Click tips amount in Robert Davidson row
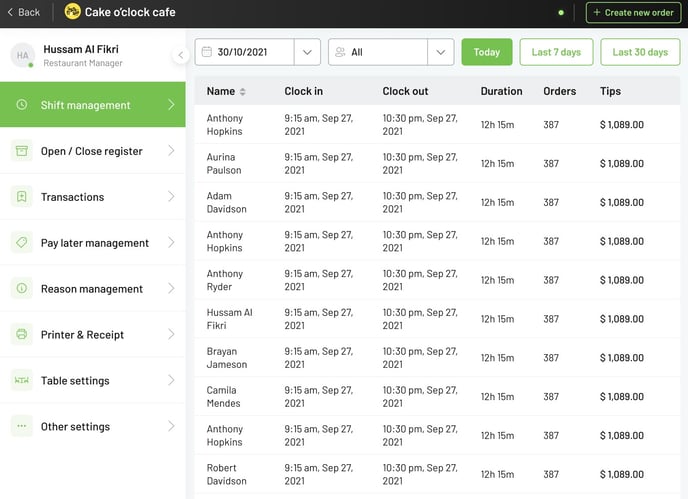Screen dimensions: 688x499 tap(622, 474)
